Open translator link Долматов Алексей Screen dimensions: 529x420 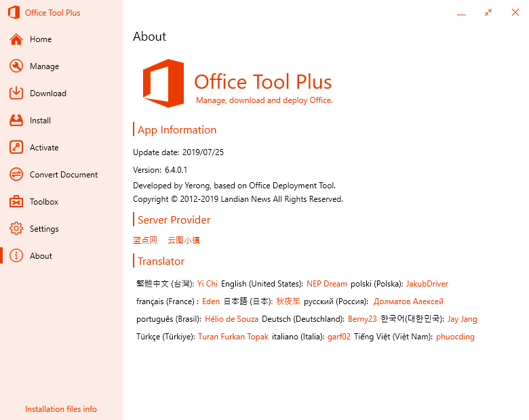click(408, 301)
